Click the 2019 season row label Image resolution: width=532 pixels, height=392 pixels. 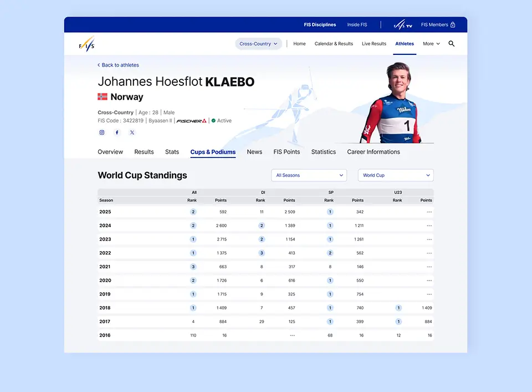click(x=105, y=294)
